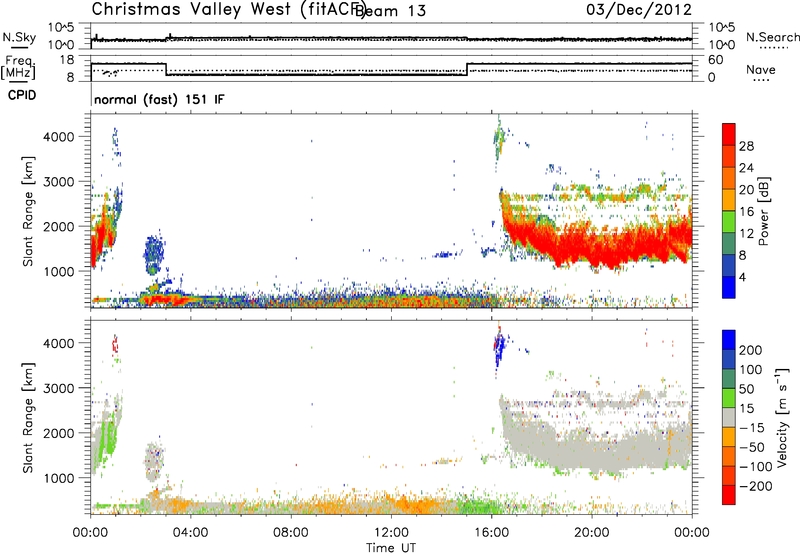This screenshot has width=800, height=554.
Task: Click the '60' Nave axis tick
Action: (x=716, y=60)
